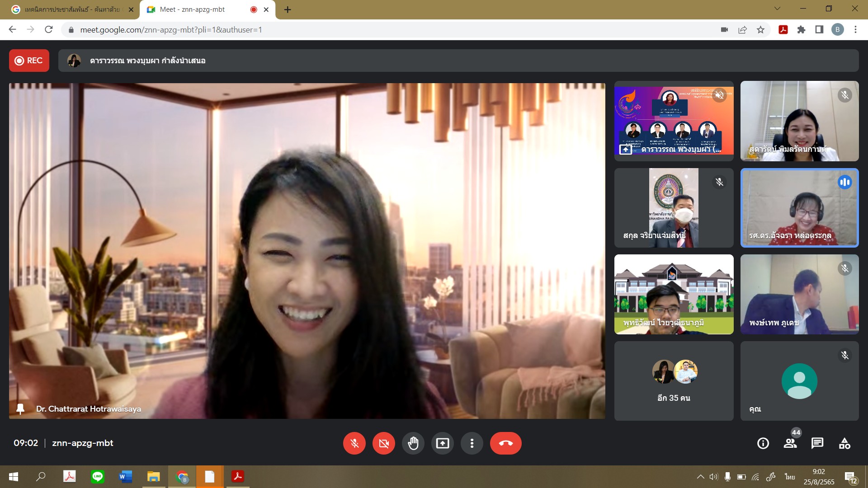
Task: Raise hand in the meeting
Action: tap(413, 443)
